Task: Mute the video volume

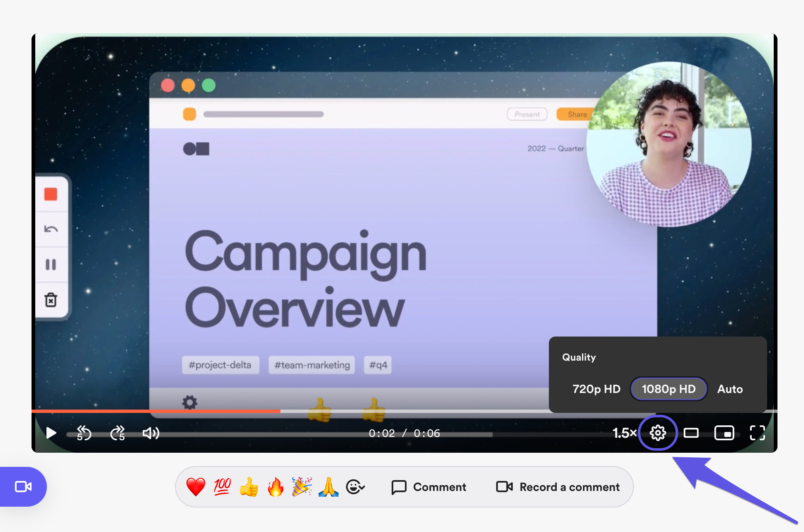Action: point(151,433)
